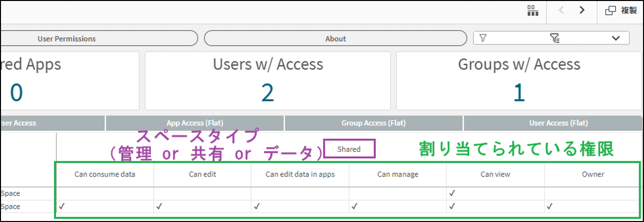This screenshot has height=222, width=644.
Task: Click the Can edit column header
Action: [x=202, y=174]
